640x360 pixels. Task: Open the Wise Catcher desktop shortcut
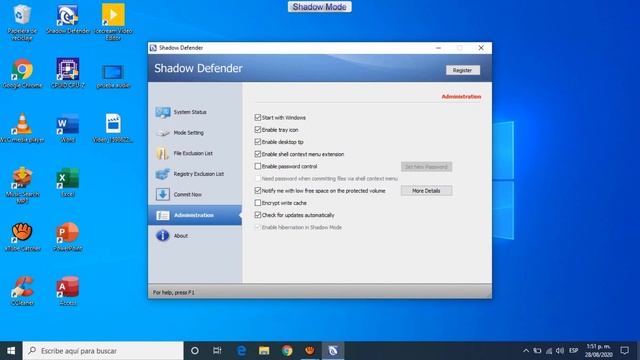click(22, 233)
